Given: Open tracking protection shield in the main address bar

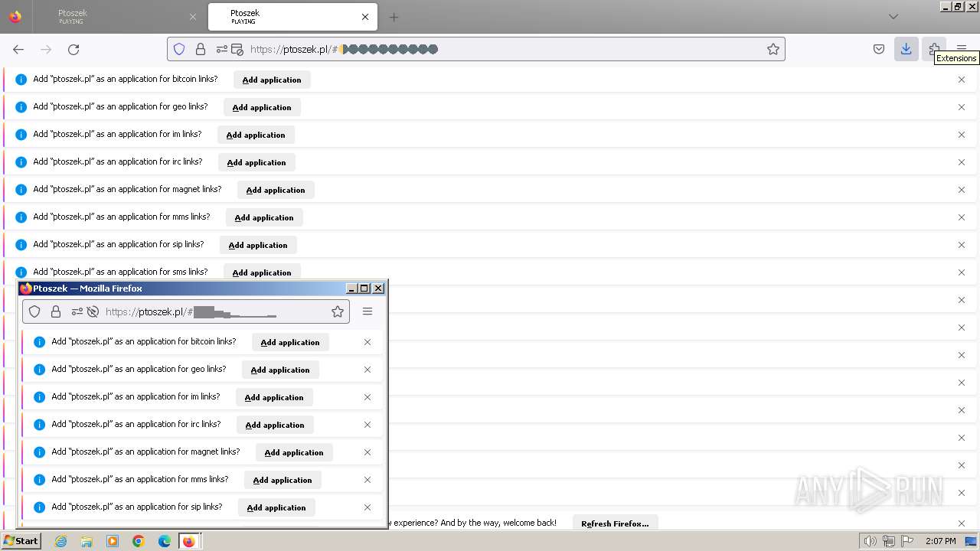Looking at the screenshot, I should click(179, 49).
